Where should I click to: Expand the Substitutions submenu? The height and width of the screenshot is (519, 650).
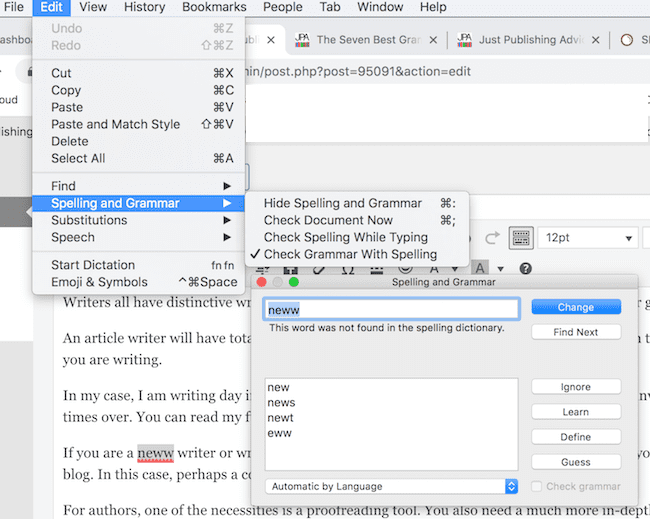pyautogui.click(x=138, y=220)
